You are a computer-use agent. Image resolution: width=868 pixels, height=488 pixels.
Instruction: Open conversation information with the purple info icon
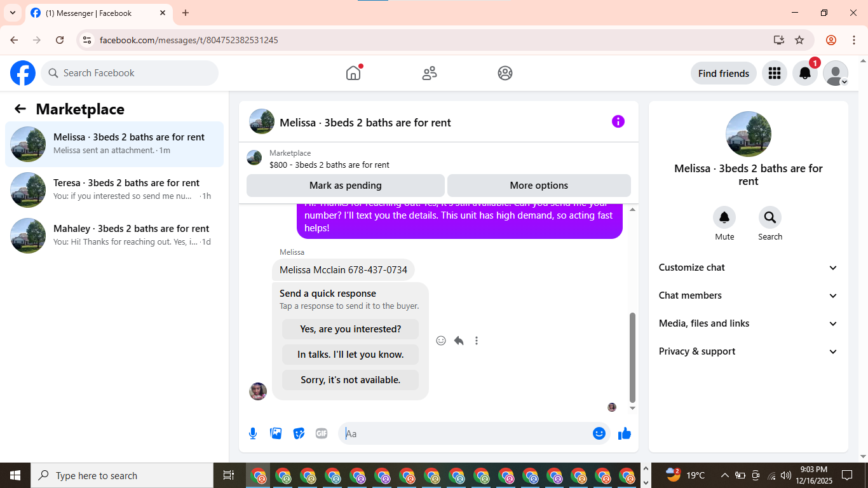[618, 121]
